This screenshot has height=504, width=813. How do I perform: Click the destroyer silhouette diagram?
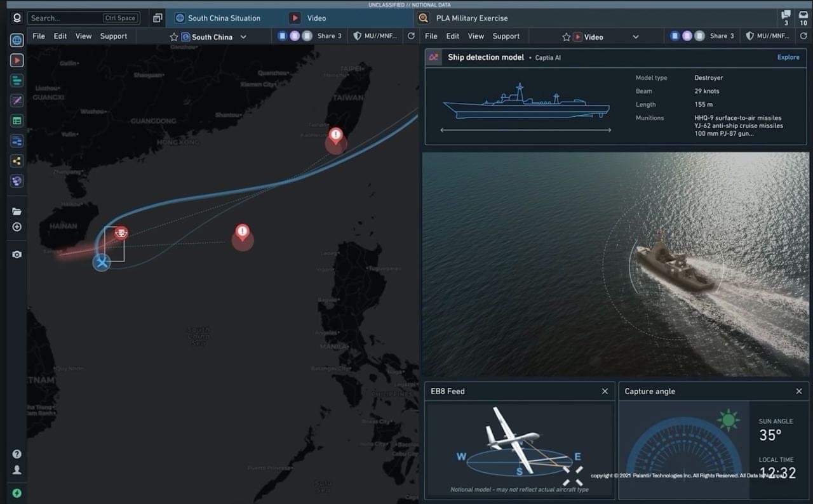point(527,102)
